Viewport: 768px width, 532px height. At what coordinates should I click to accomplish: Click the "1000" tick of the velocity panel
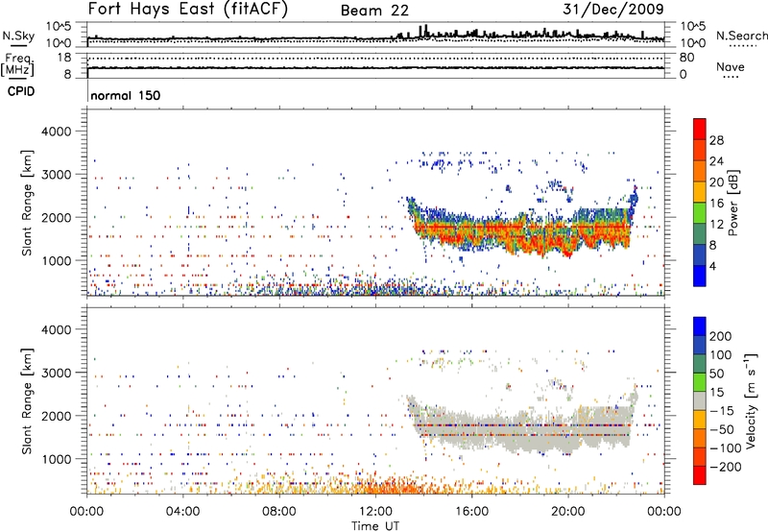tap(56, 459)
